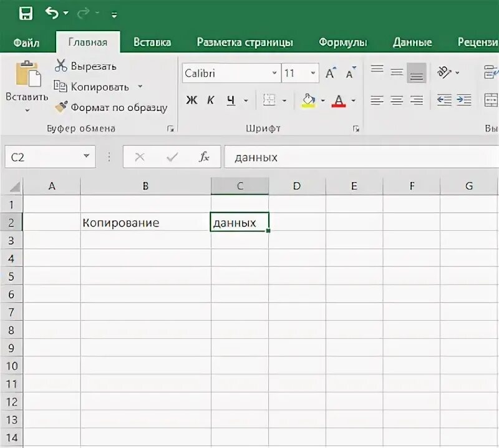Screen dimensions: 499x448
Task: Click the Select All corner triangle
Action: click(x=14, y=187)
